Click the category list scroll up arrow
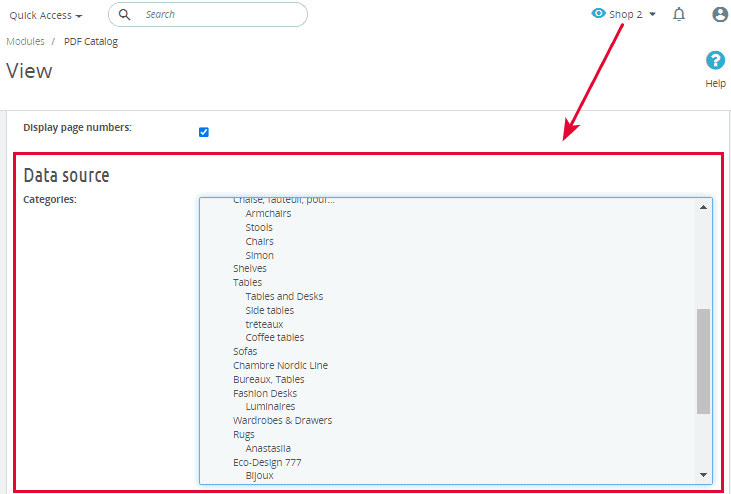 [x=703, y=207]
